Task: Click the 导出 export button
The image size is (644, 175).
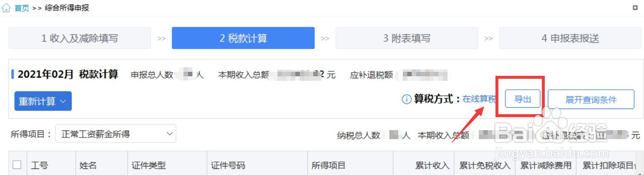Action: click(523, 99)
